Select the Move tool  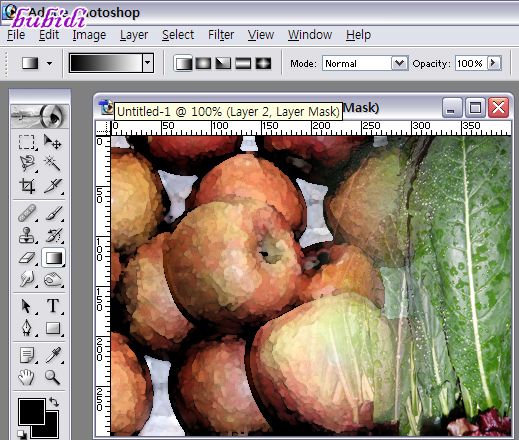[x=52, y=142]
